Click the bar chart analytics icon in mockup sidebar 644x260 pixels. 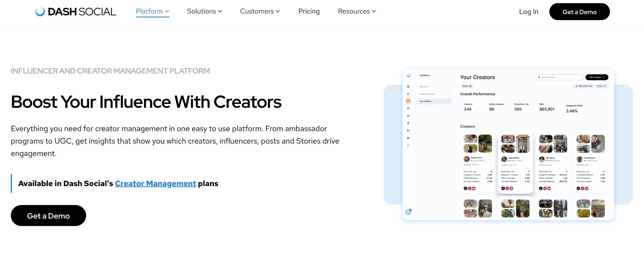408,94
